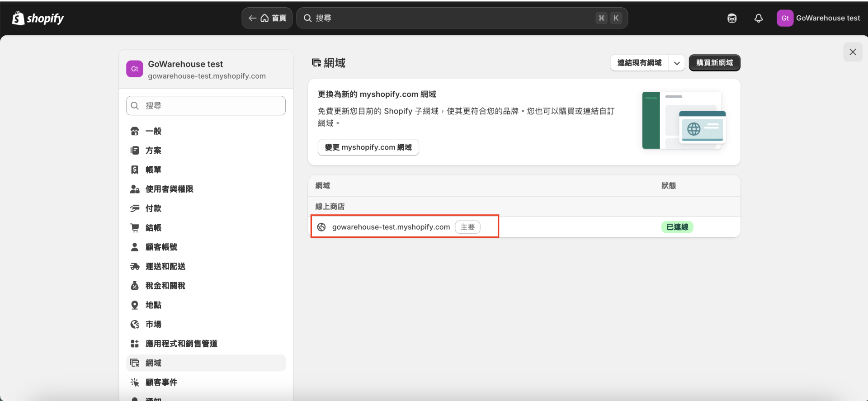This screenshot has width=868, height=401.
Task: Click the cart icon for 結帳
Action: (x=135, y=228)
